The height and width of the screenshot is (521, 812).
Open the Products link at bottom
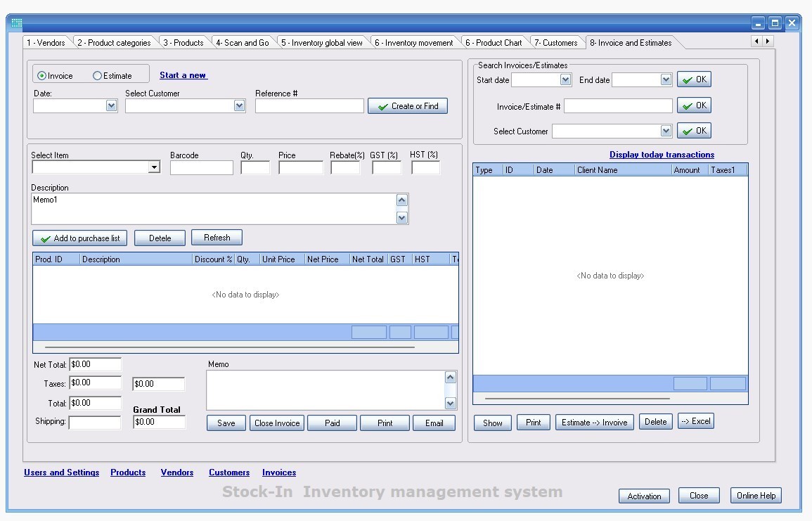coord(128,472)
